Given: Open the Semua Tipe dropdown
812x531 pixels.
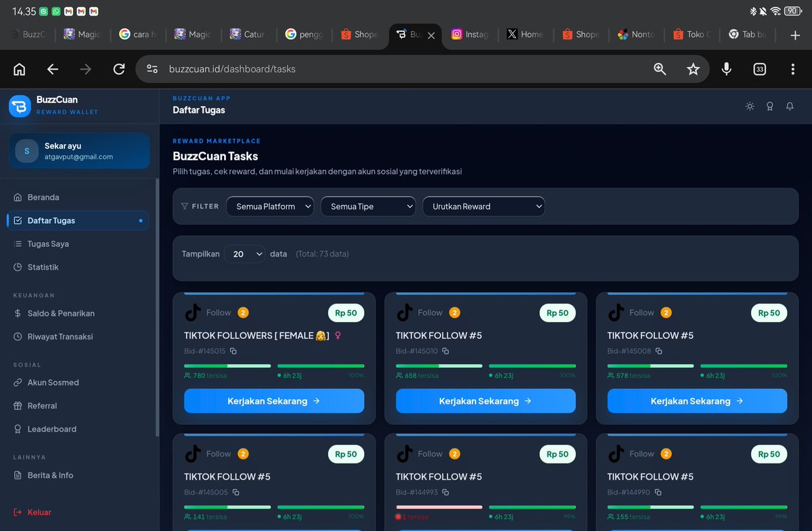Looking at the screenshot, I should point(368,206).
